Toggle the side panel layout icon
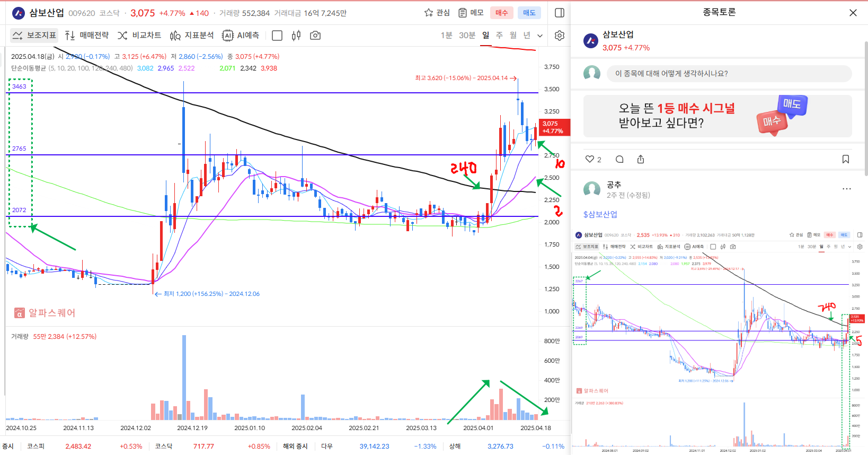 click(x=559, y=13)
